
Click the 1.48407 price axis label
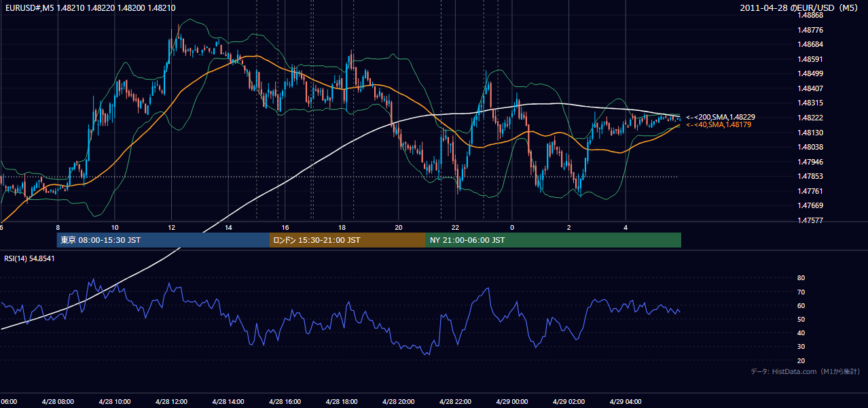coord(810,88)
